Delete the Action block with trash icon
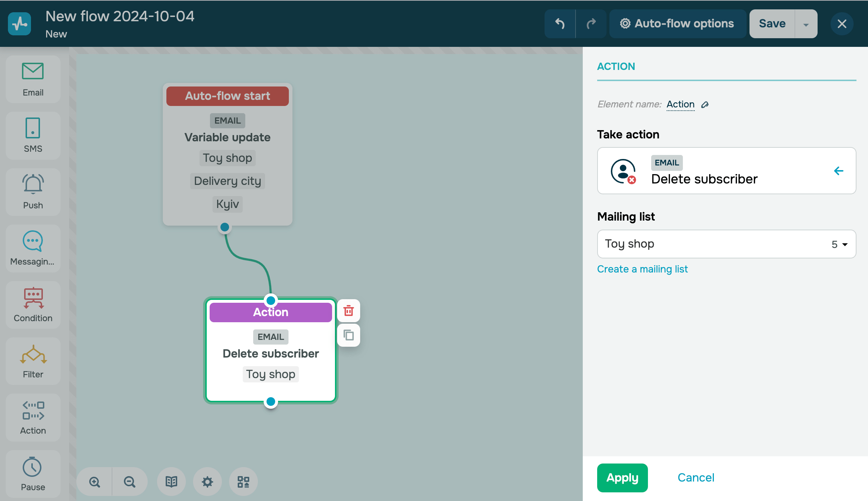The height and width of the screenshot is (501, 868). pyautogui.click(x=348, y=311)
